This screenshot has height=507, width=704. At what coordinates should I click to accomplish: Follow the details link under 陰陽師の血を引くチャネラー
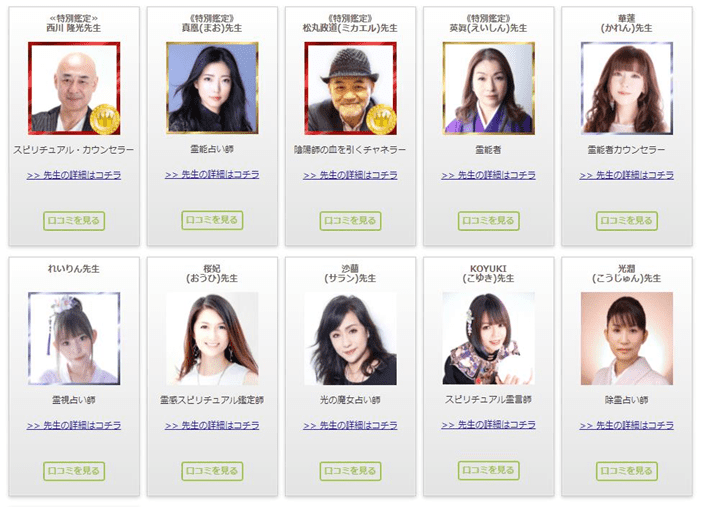(x=350, y=175)
